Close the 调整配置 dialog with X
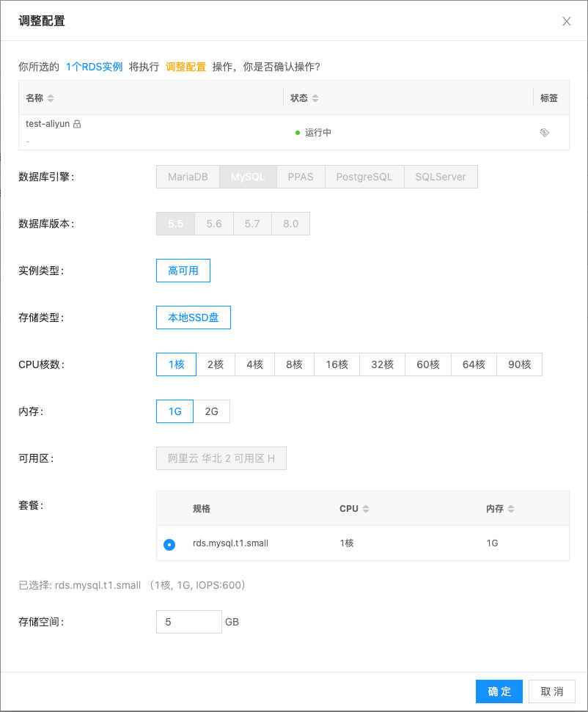This screenshot has width=588, height=712. click(566, 21)
